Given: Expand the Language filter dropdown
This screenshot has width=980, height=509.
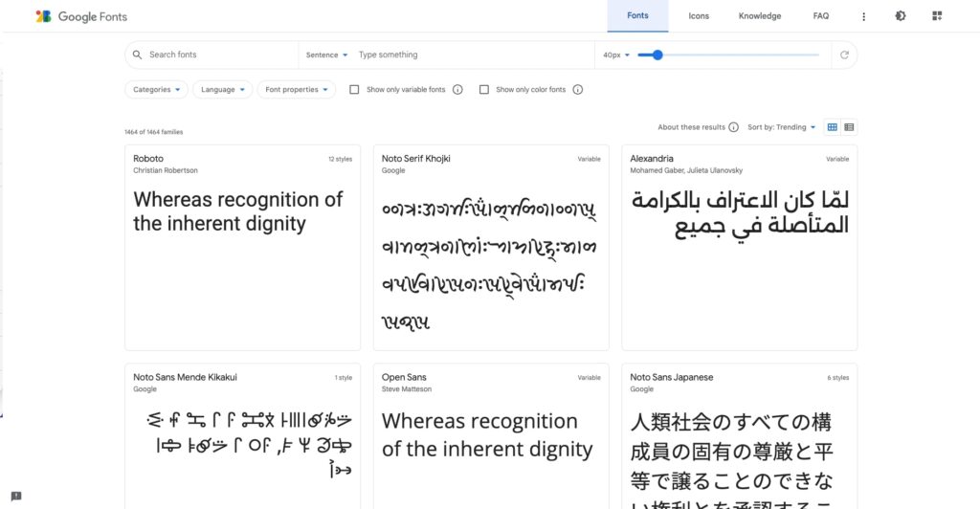Looking at the screenshot, I should (223, 90).
